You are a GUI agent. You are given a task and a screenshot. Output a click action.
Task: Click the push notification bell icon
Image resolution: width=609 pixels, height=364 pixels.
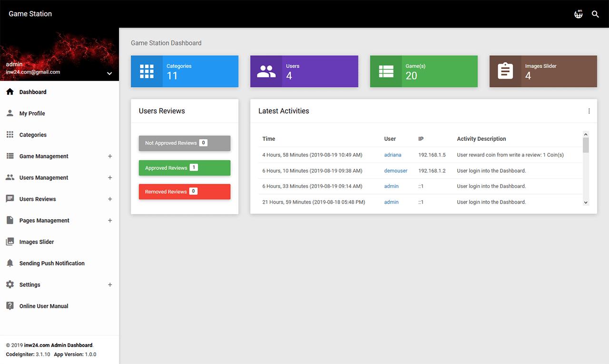pyautogui.click(x=10, y=263)
